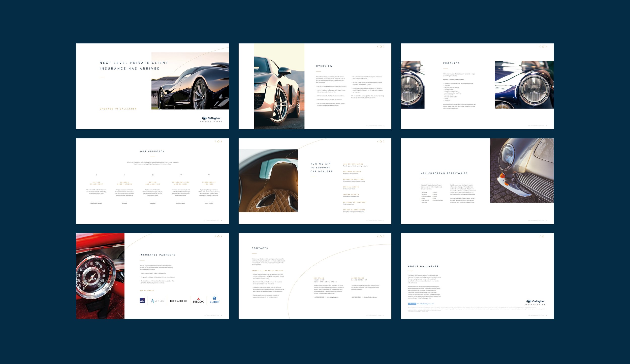Click the 'Business Development' item

pyautogui.click(x=355, y=203)
